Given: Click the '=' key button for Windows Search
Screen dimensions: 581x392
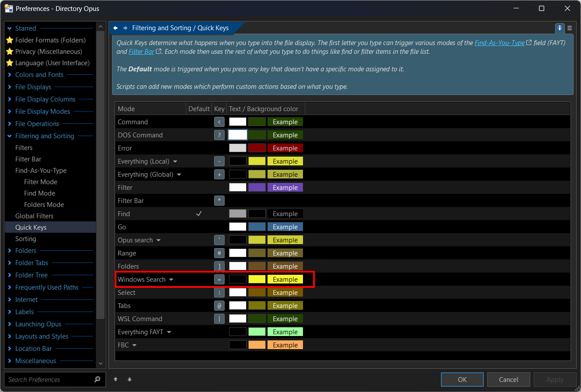Looking at the screenshot, I should click(219, 279).
